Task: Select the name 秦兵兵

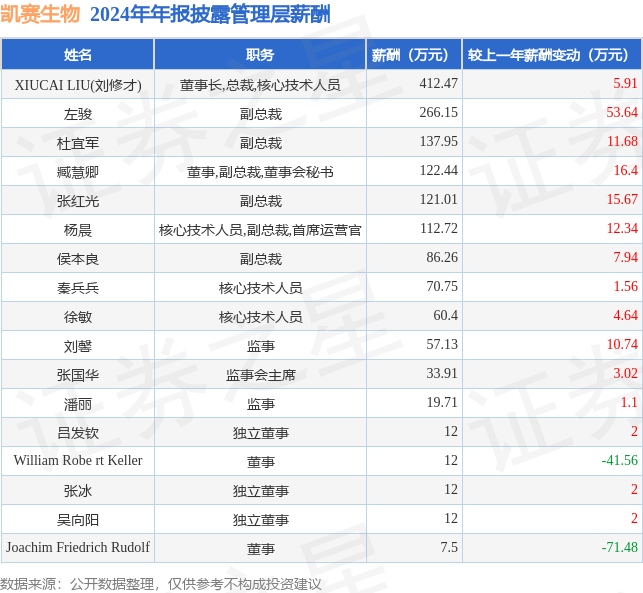Action: pos(78,288)
